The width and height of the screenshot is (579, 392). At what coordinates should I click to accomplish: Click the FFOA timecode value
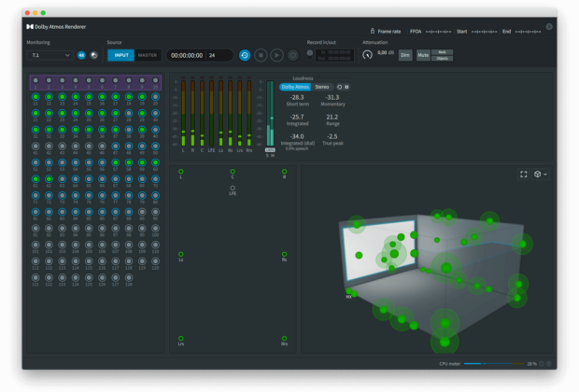pyautogui.click(x=438, y=32)
